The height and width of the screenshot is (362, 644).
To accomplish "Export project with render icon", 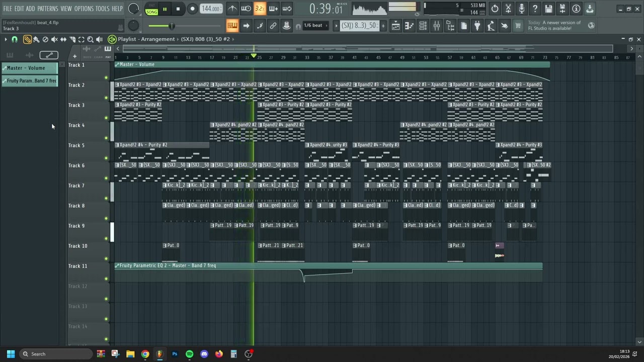I will pyautogui.click(x=562, y=9).
